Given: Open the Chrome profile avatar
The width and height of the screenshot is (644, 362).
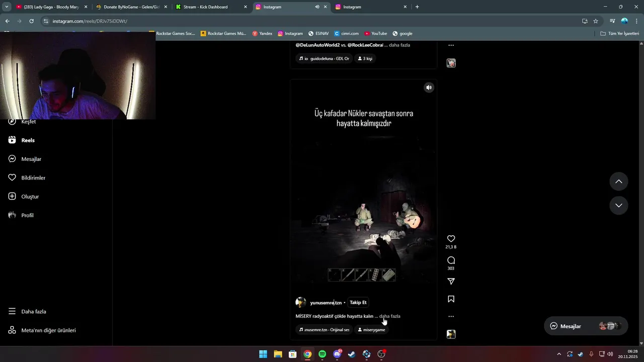Looking at the screenshot, I should [x=624, y=21].
